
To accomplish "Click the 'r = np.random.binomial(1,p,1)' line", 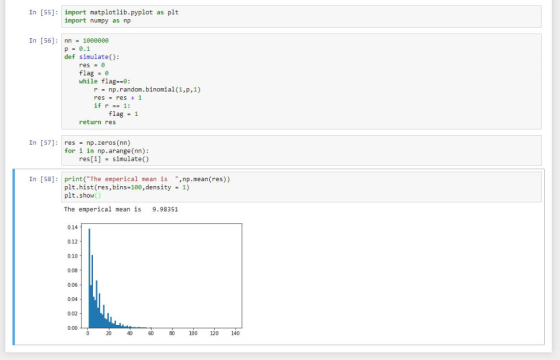I will 147,90.
